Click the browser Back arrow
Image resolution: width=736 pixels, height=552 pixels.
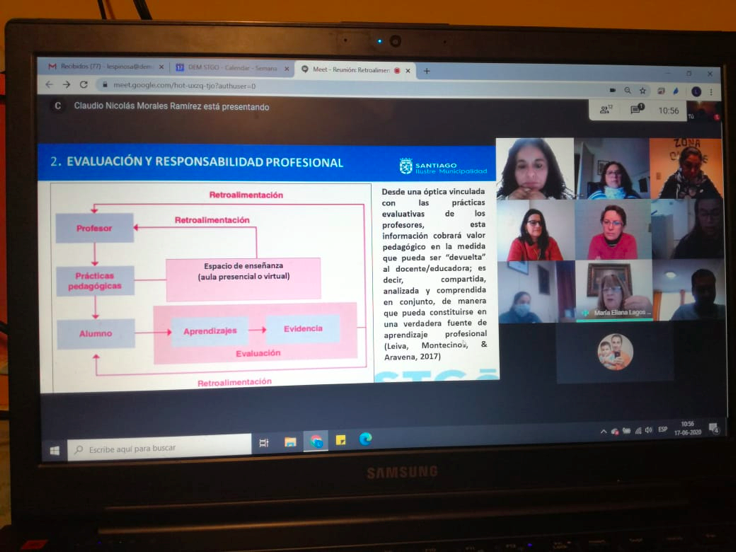pyautogui.click(x=49, y=85)
